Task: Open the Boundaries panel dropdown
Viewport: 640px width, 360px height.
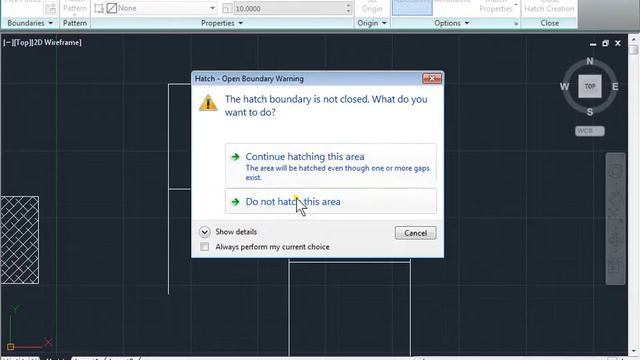Action: point(30,23)
